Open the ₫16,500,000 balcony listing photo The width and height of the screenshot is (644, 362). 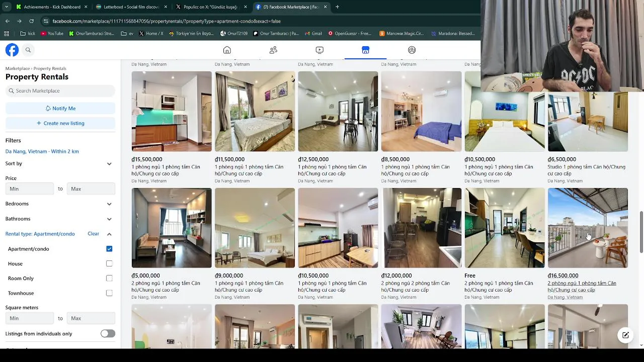click(x=588, y=228)
